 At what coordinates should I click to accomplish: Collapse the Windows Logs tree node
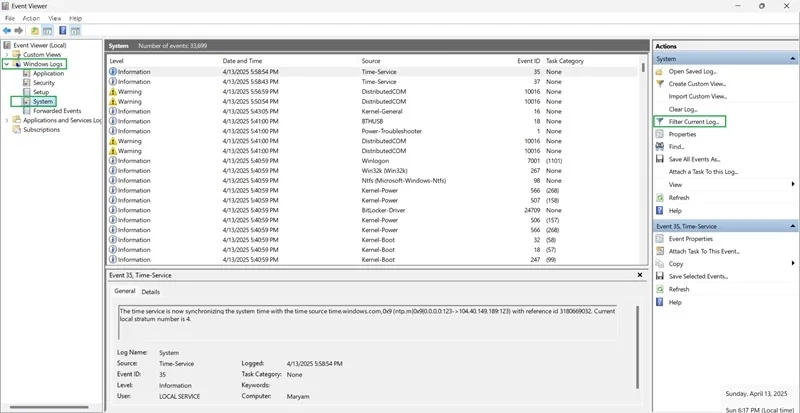(x=7, y=64)
